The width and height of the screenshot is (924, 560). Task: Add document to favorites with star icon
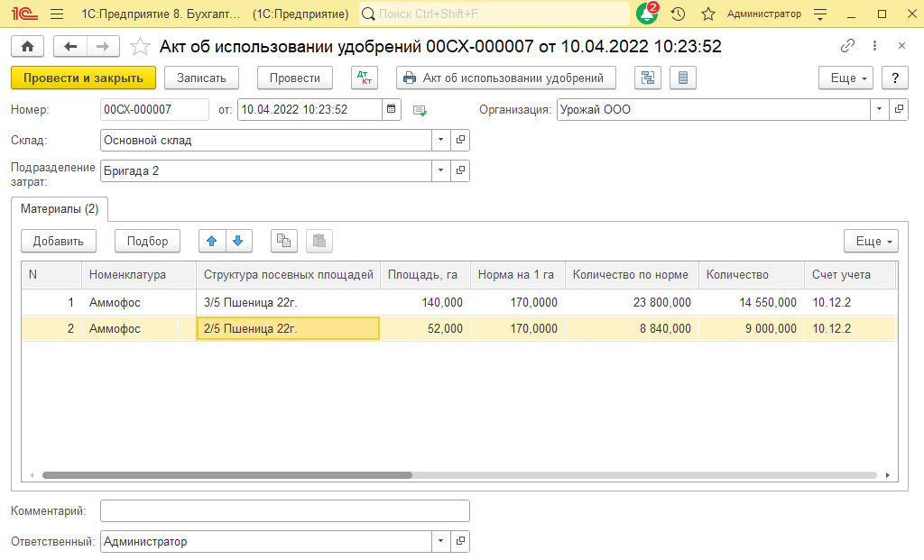point(140,47)
